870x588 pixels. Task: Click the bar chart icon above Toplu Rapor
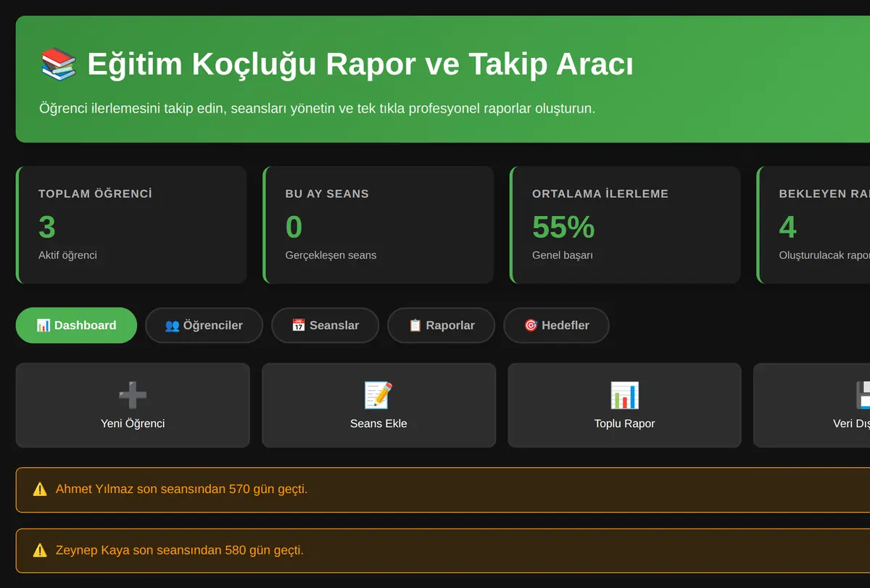(624, 396)
